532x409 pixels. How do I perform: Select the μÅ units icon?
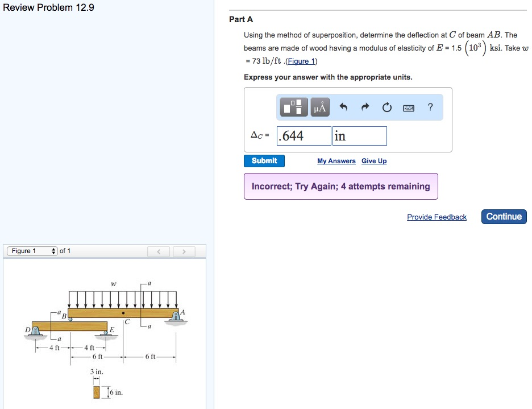(x=318, y=106)
